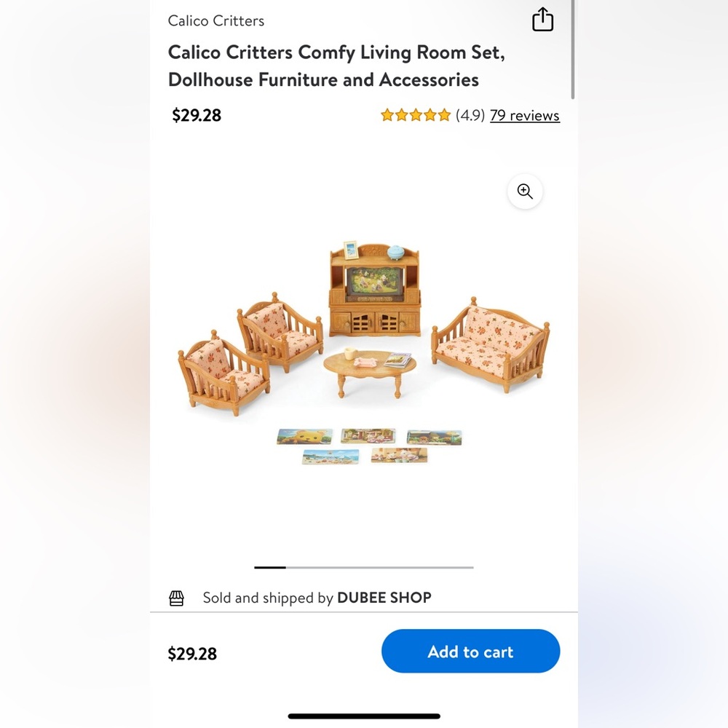Tap the magnifying glass on the product image

[525, 191]
